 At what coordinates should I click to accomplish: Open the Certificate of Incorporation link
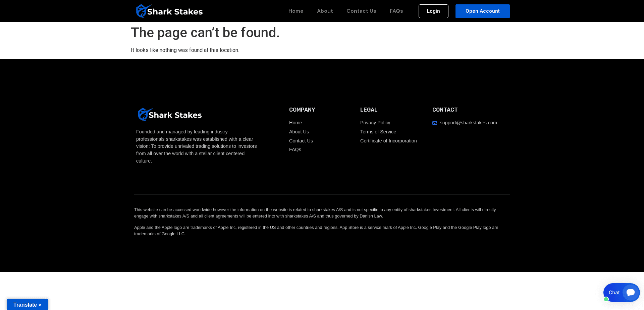tap(388, 141)
